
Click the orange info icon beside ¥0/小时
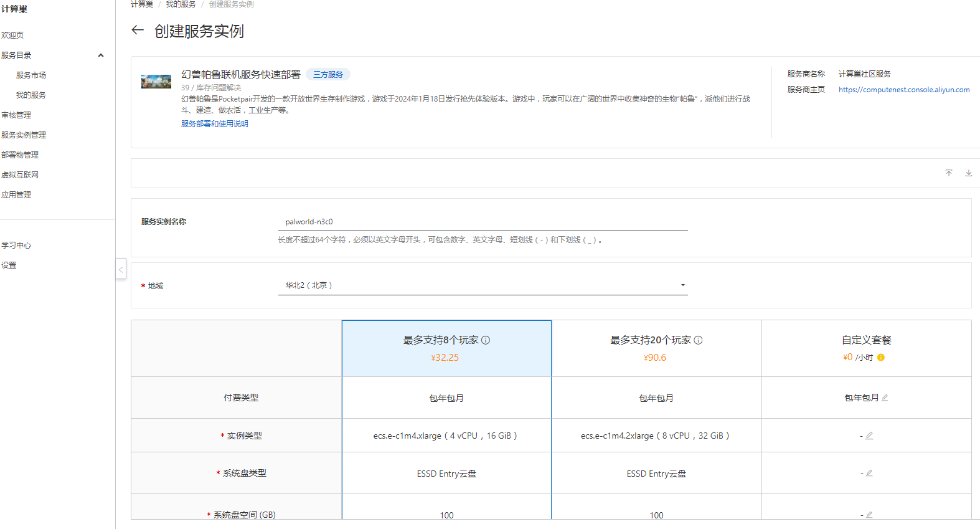(x=881, y=358)
